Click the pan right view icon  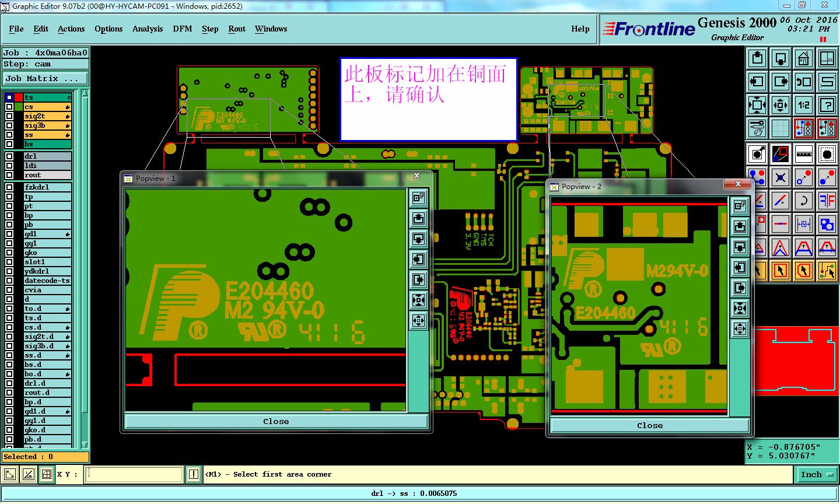(780, 82)
